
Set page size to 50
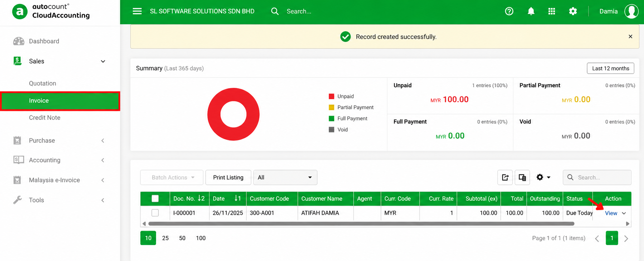coord(182,238)
